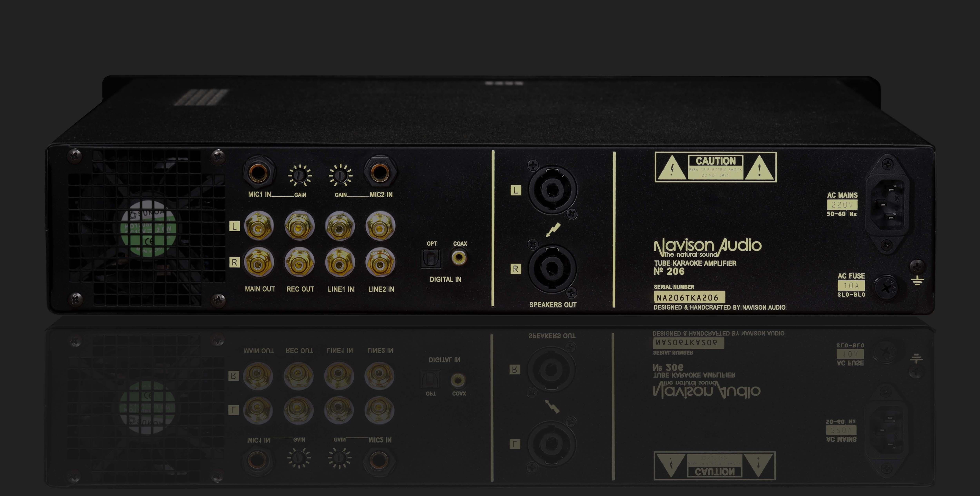Click the left (L) speaker output socket
This screenshot has width=980, height=496.
coord(552,190)
